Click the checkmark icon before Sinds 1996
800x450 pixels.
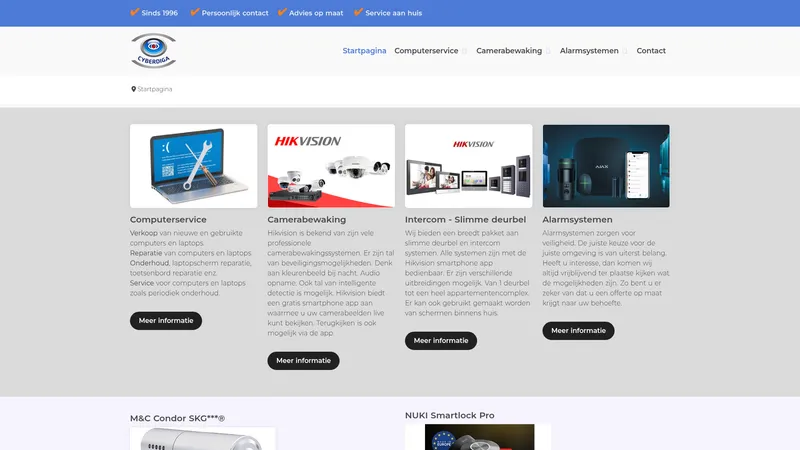[x=135, y=12]
